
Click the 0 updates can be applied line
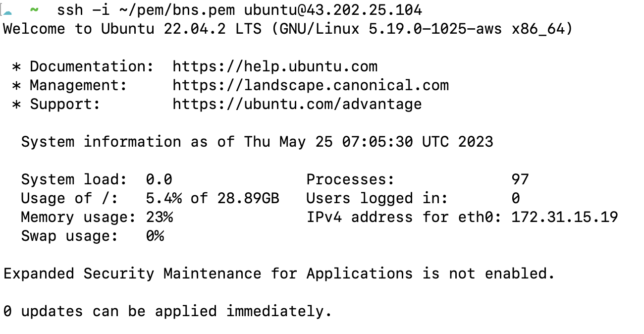[x=167, y=312]
